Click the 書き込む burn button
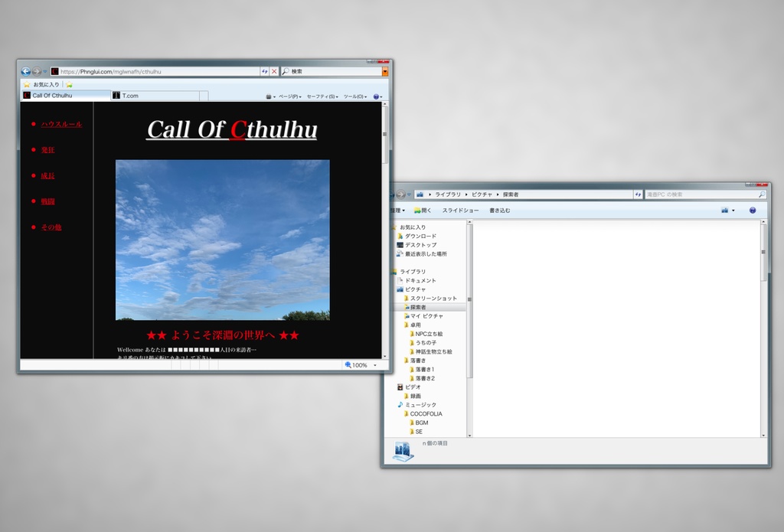 499,211
